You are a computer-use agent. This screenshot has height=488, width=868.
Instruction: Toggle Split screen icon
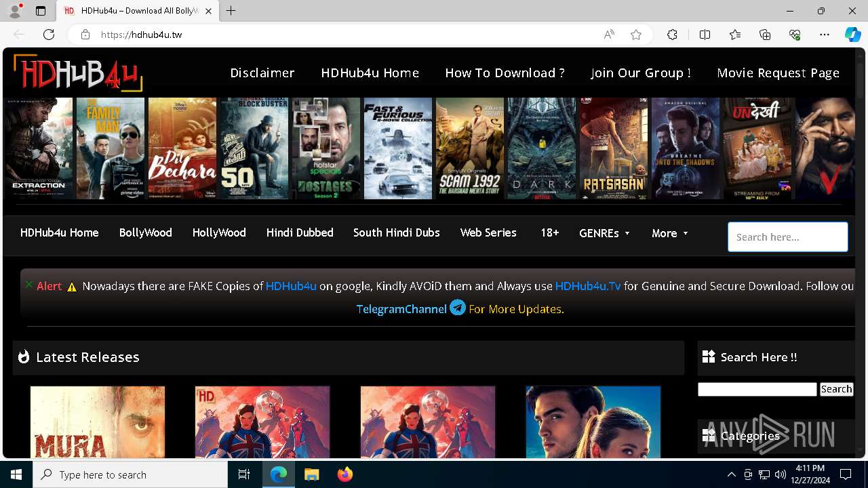tap(705, 35)
